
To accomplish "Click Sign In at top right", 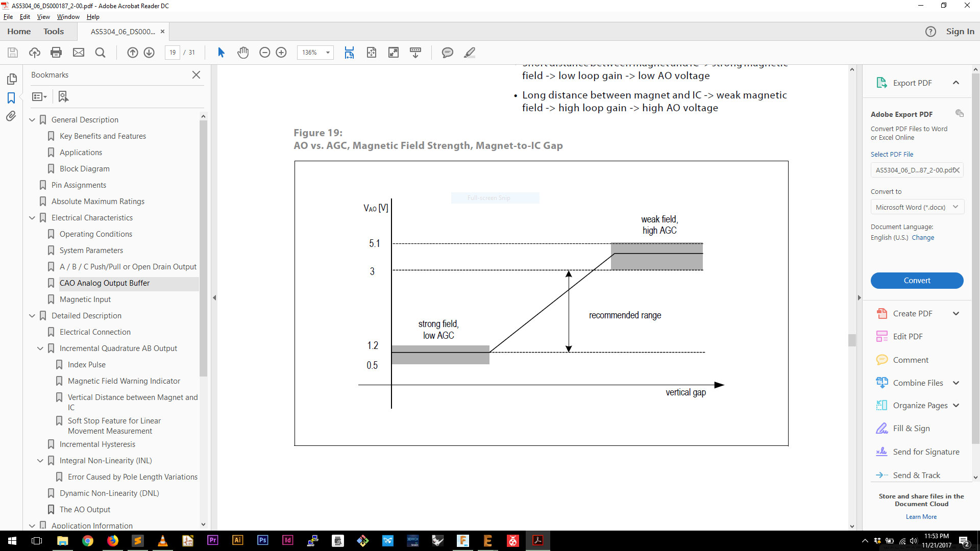I will (x=960, y=32).
